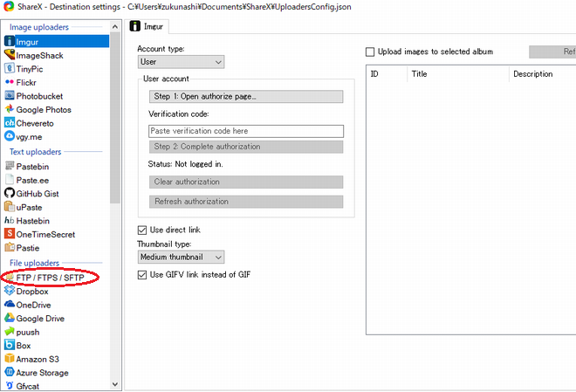
Task: Click Step 2: Complete authorization button
Action: point(246,147)
